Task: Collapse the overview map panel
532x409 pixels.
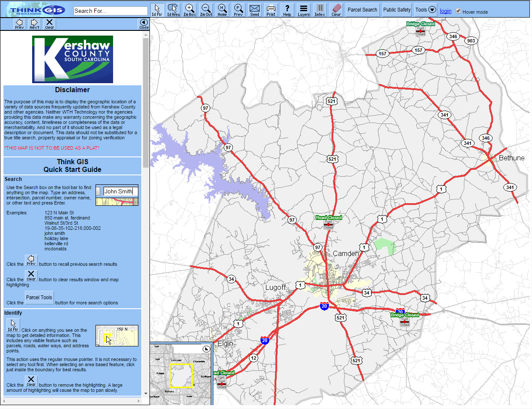Action: pos(206,349)
